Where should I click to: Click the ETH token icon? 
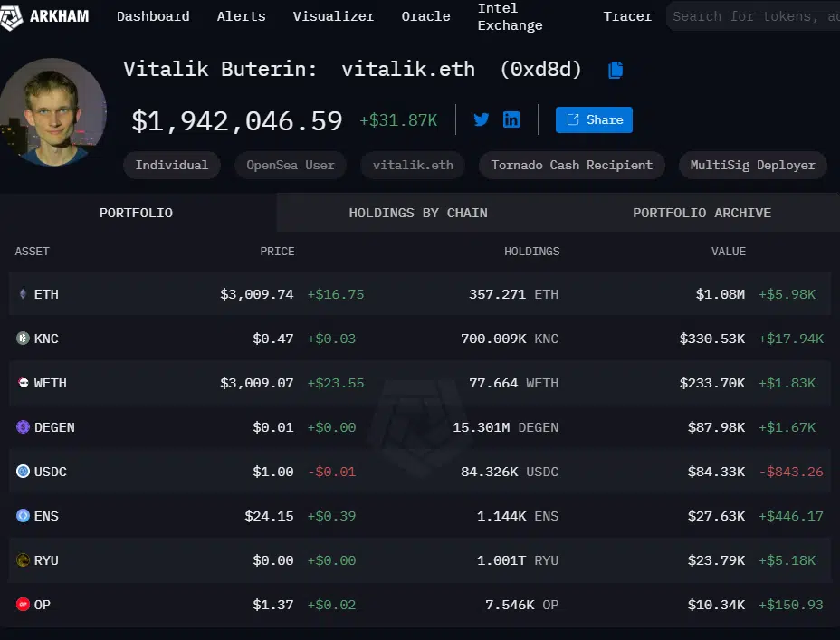click(23, 294)
